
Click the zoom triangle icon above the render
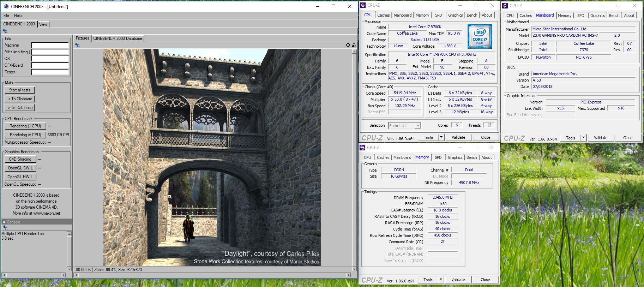[x=354, y=45]
